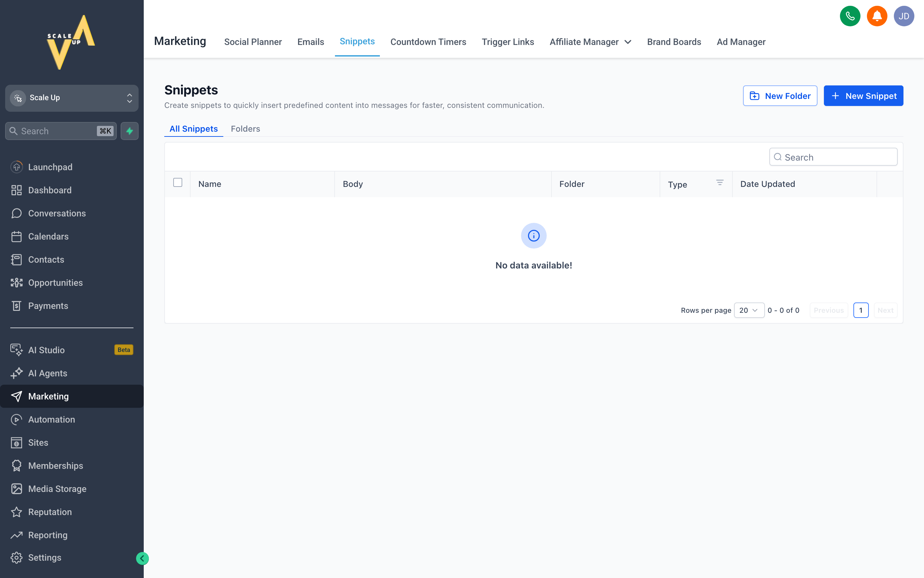Click the Beta badge beside AI Studio
The height and width of the screenshot is (578, 924).
coord(124,350)
